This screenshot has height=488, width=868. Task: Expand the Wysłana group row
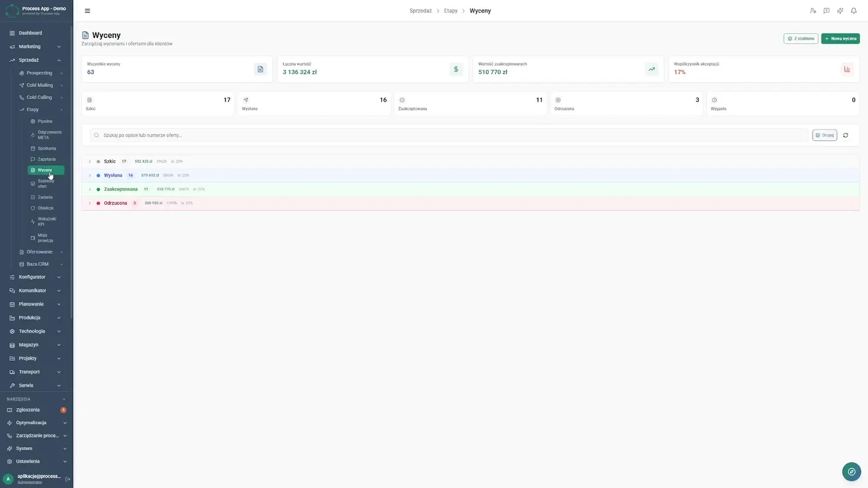pos(470,175)
